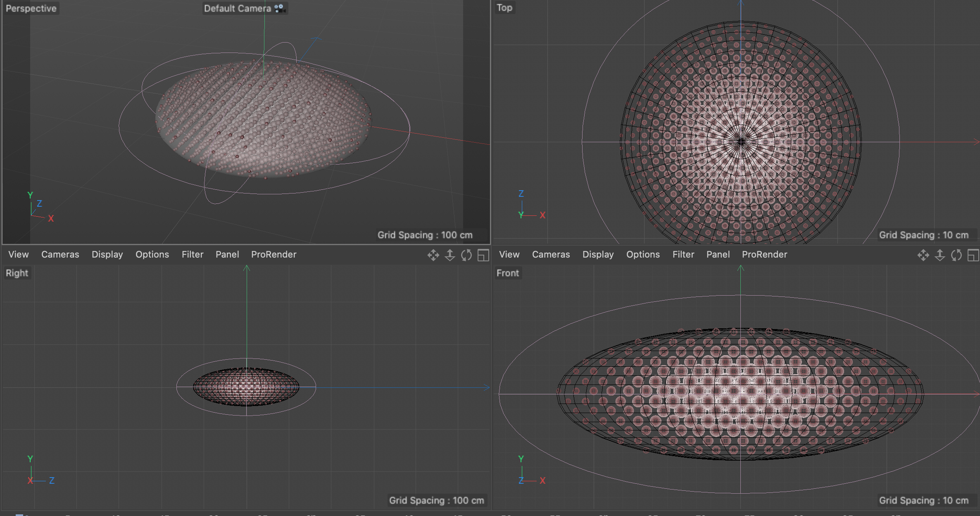Viewport: 980px width, 516px height.
Task: Open the View menu above Right viewport
Action: pyautogui.click(x=19, y=255)
